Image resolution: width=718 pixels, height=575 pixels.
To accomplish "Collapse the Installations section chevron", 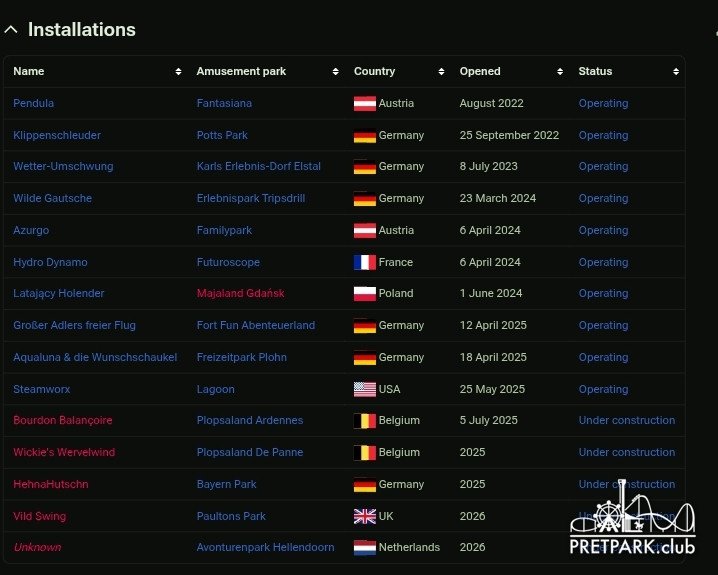I will coord(11,30).
